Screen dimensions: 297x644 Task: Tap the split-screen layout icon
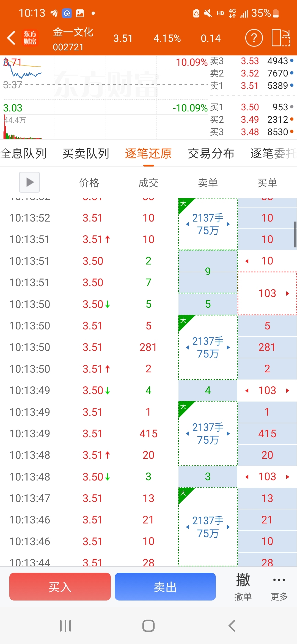[x=281, y=38]
